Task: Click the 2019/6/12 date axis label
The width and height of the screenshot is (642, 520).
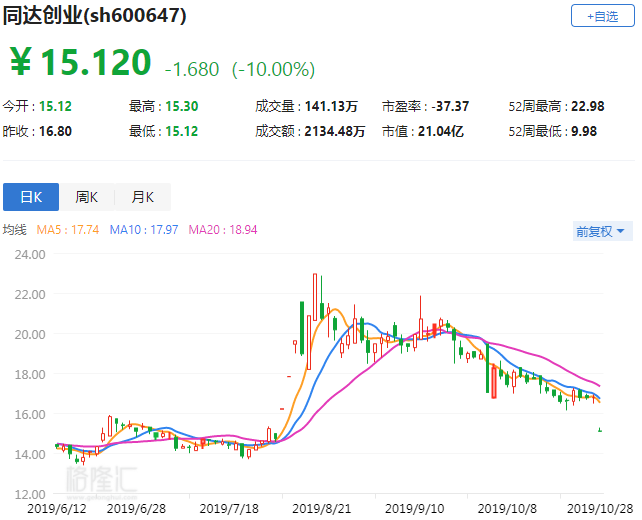Action: (57, 509)
